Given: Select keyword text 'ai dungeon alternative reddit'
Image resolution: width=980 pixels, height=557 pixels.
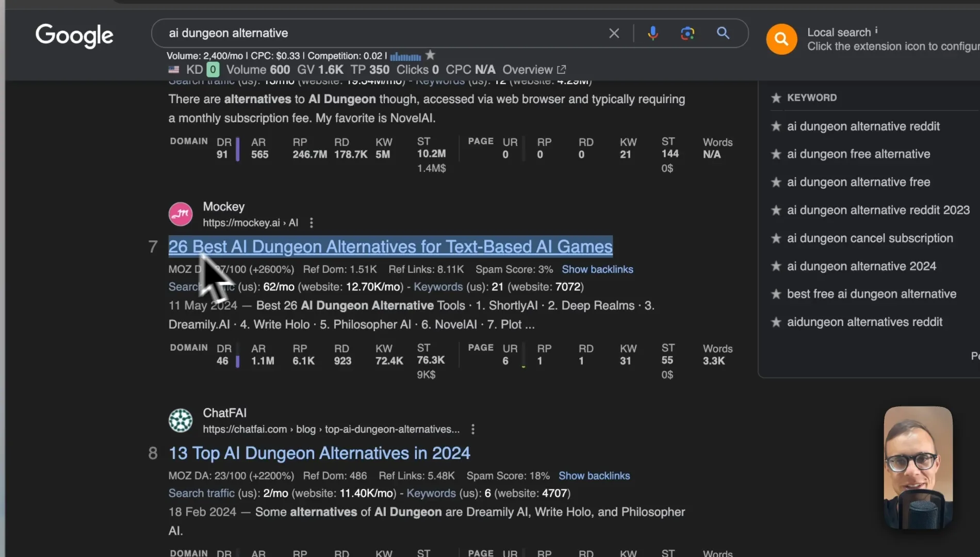Looking at the screenshot, I should click(863, 126).
